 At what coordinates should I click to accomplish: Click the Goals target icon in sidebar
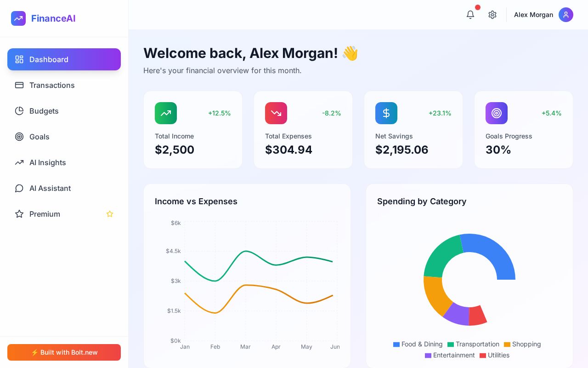click(19, 137)
